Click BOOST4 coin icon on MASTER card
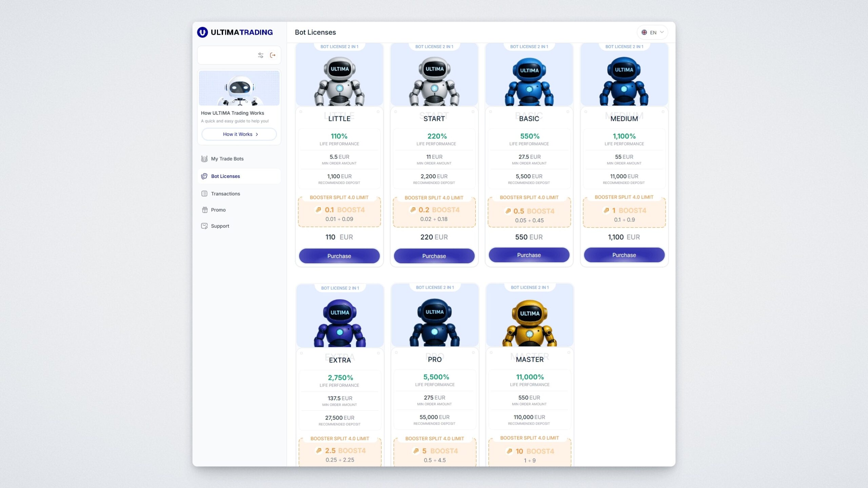Image resolution: width=868 pixels, height=488 pixels. [509, 451]
